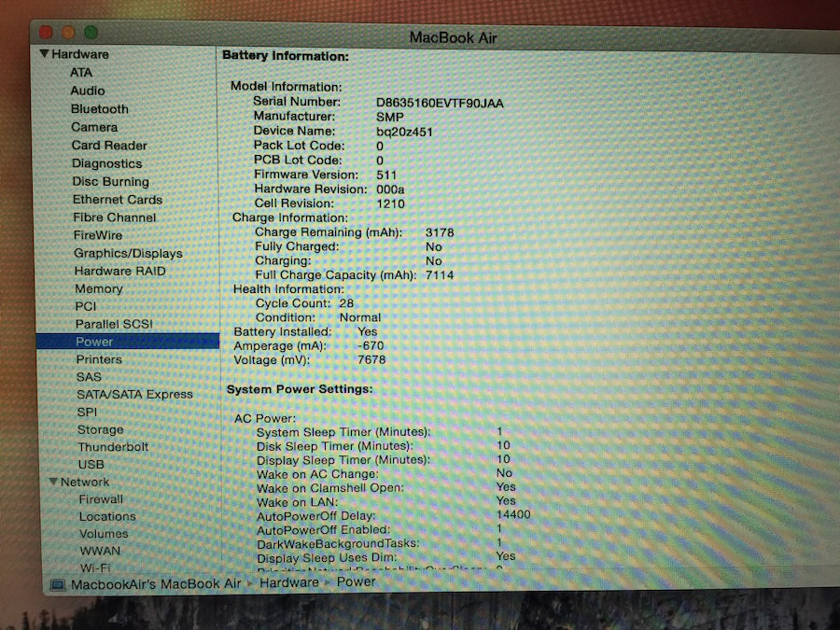Viewport: 840px width, 630px height.
Task: Click Wake on Clamshell Open label
Action: click(x=330, y=488)
